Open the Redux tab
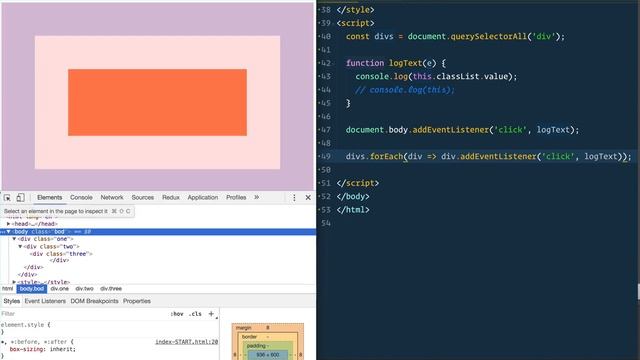The image size is (640, 360). [x=171, y=198]
